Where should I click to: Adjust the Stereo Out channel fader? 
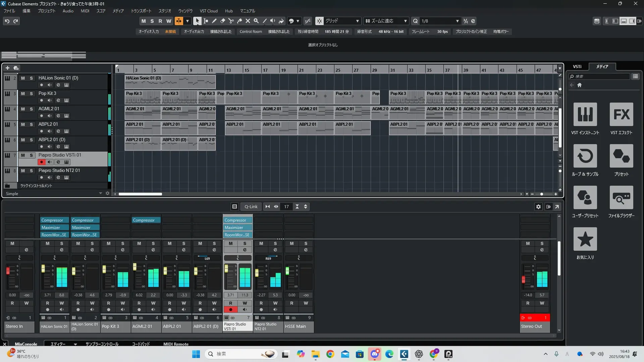pyautogui.click(x=523, y=279)
